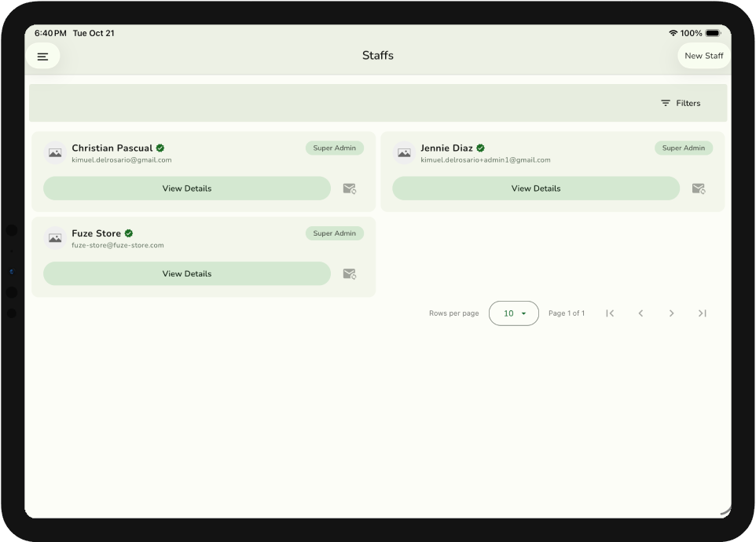Screen dimensions: 756x542
Task: Click the Super Admin tag on Jennie Diaz
Action: (x=683, y=148)
